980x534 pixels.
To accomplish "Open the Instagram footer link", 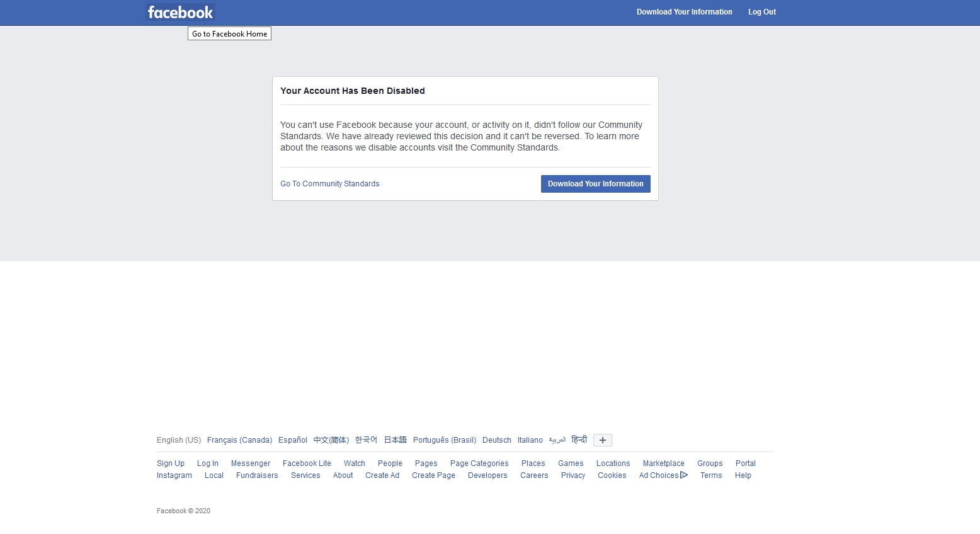I will click(174, 475).
